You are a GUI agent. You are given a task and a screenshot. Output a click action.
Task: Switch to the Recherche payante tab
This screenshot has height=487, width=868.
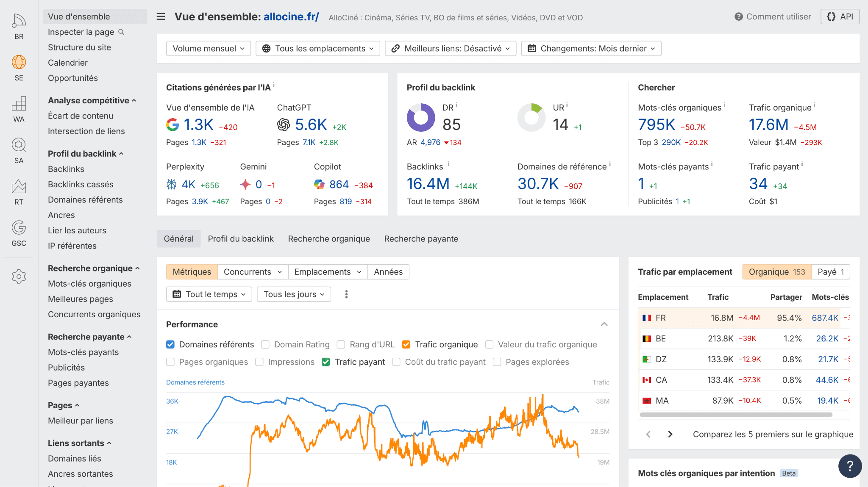pyautogui.click(x=421, y=238)
